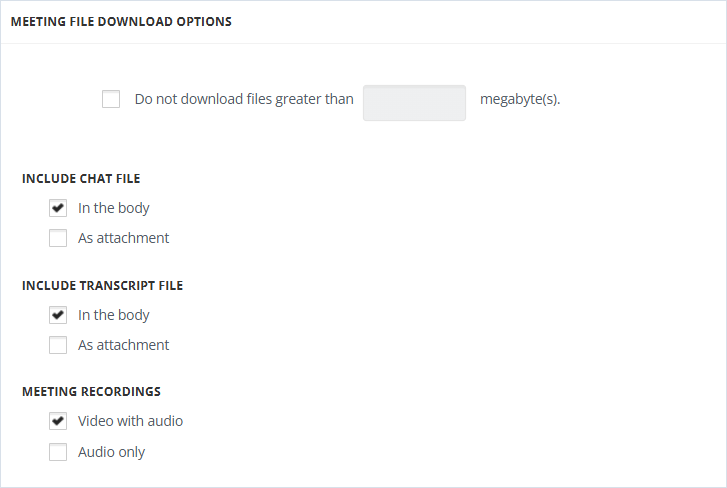Check the 'Audio only' checkbox

pos(58,452)
